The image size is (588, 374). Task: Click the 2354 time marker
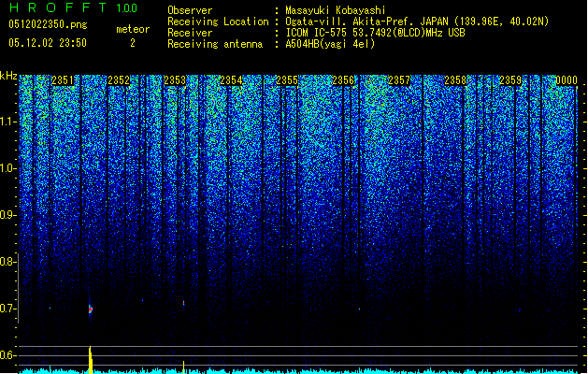231,80
